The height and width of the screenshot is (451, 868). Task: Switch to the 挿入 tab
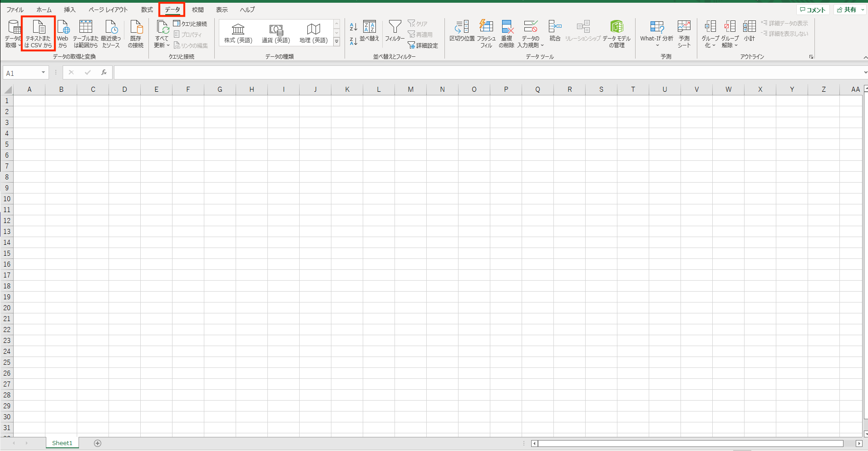click(x=69, y=10)
